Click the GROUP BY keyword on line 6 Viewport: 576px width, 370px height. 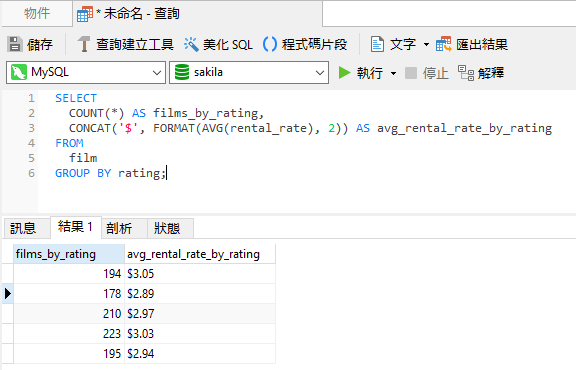(83, 173)
